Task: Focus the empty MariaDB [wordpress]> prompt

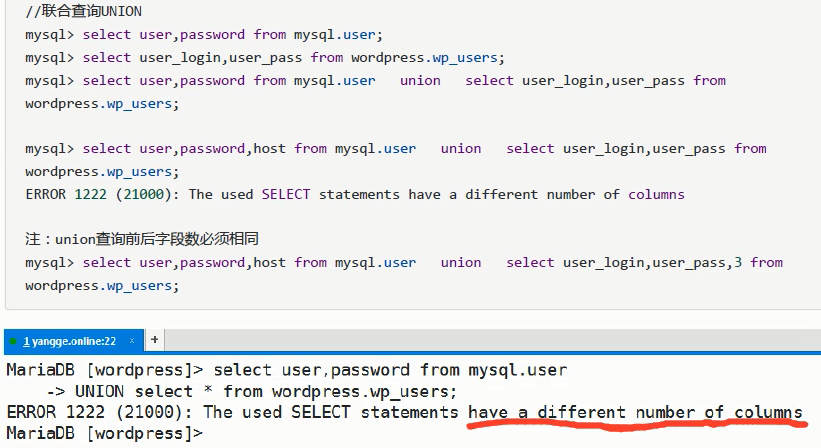Action: [x=104, y=433]
